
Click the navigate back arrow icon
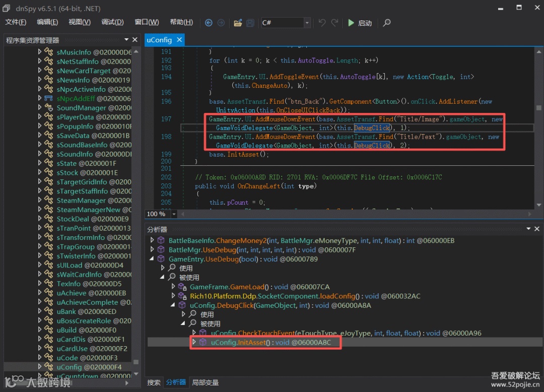coord(209,23)
